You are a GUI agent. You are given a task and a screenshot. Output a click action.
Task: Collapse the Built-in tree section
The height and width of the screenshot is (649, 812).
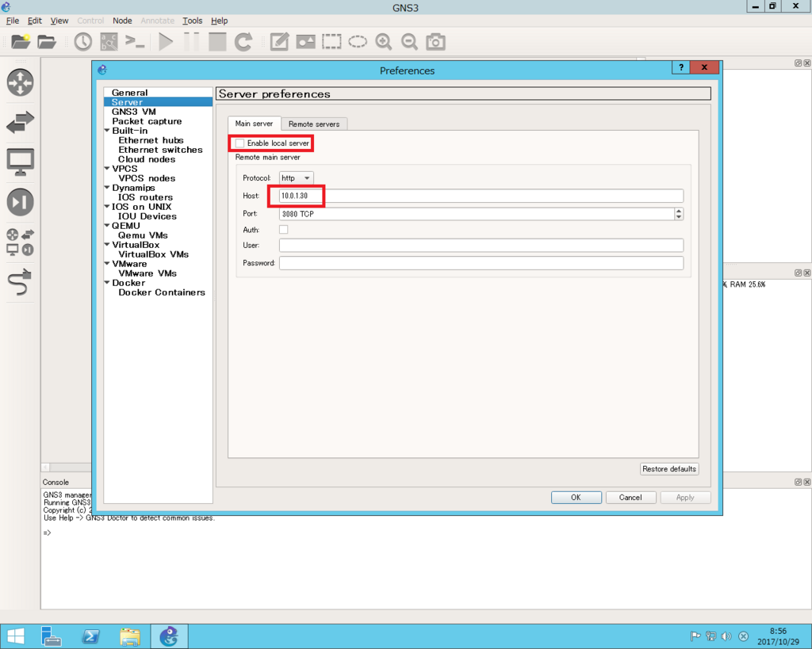tap(107, 131)
